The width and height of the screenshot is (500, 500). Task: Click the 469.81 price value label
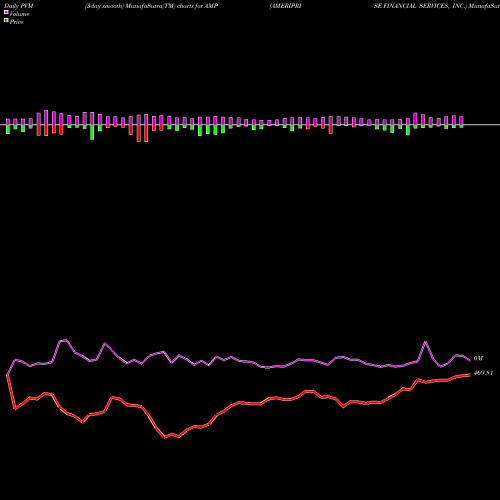pyautogui.click(x=483, y=373)
